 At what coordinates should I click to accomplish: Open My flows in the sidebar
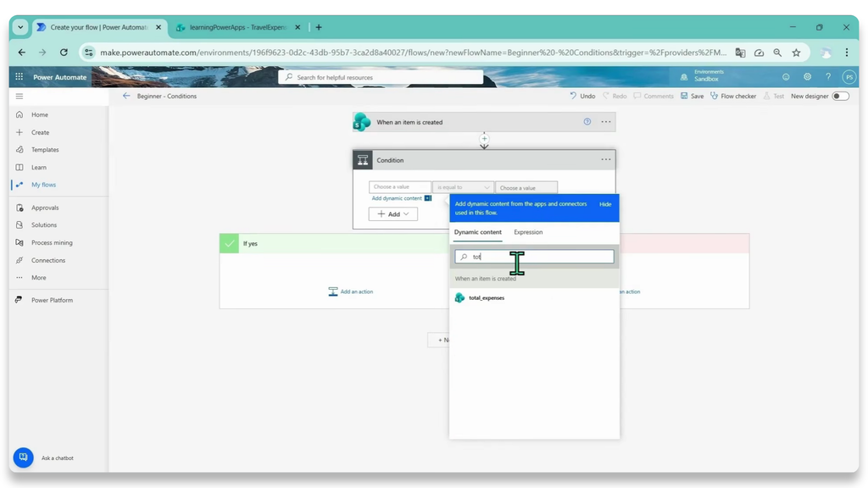(x=44, y=185)
